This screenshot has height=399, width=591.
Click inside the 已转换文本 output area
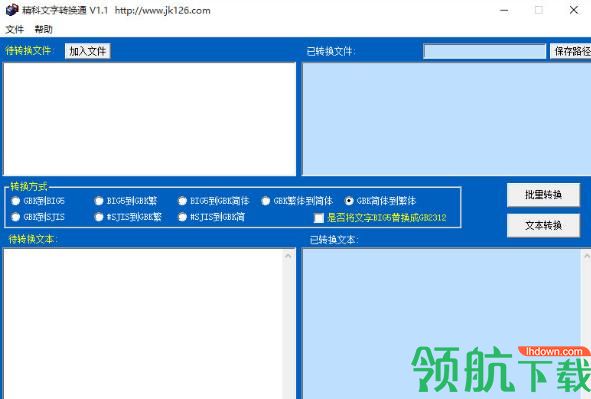click(442, 323)
